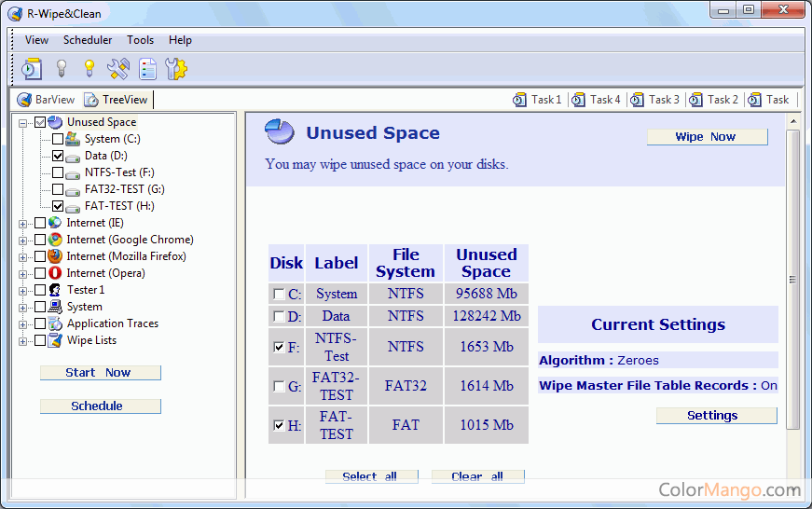This screenshot has width=812, height=509.
Task: Check the NTFS-Test (F:) tree checkbox
Action: point(58,172)
